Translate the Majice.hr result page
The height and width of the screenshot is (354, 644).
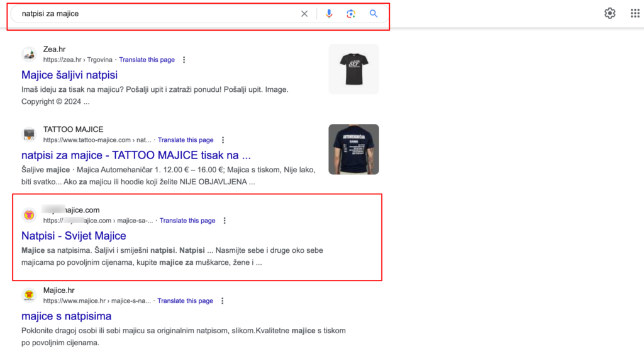coord(185,301)
